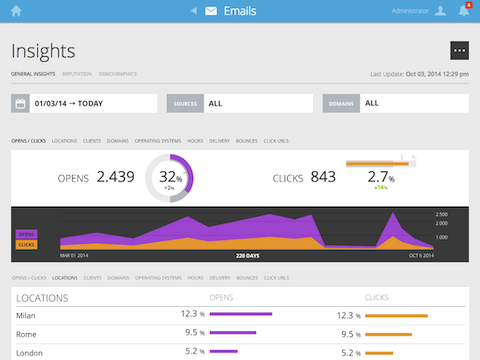Click Milan's purple opens bar
Screen dimensions: 480x360
pyautogui.click(x=241, y=314)
